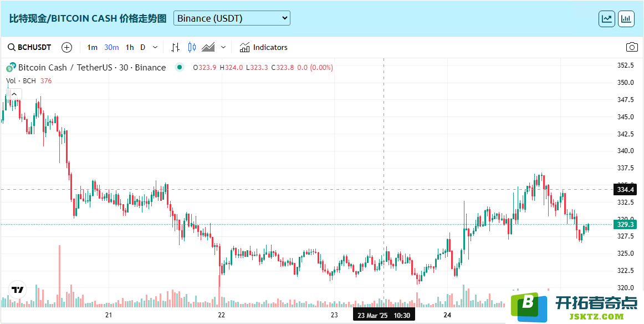Take a chart snapshot with camera icon
The width and height of the screenshot is (644, 324).
(632, 47)
